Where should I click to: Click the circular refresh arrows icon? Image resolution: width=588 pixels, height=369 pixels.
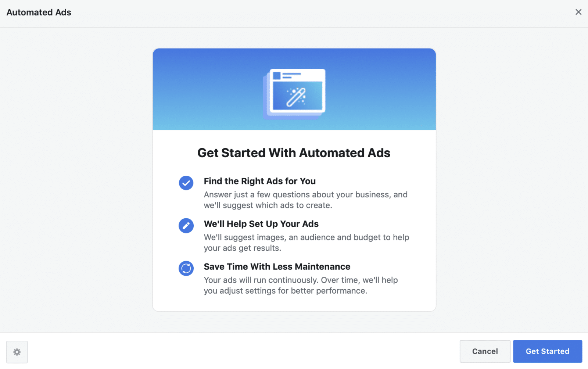[x=186, y=268]
